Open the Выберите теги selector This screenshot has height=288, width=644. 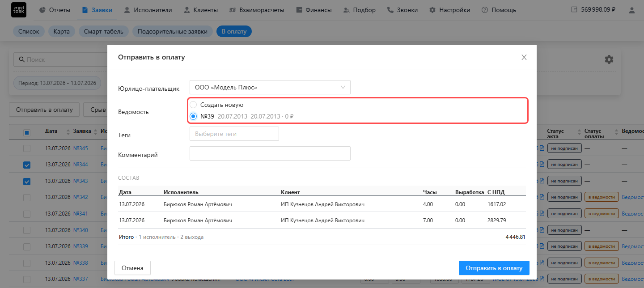tap(234, 134)
